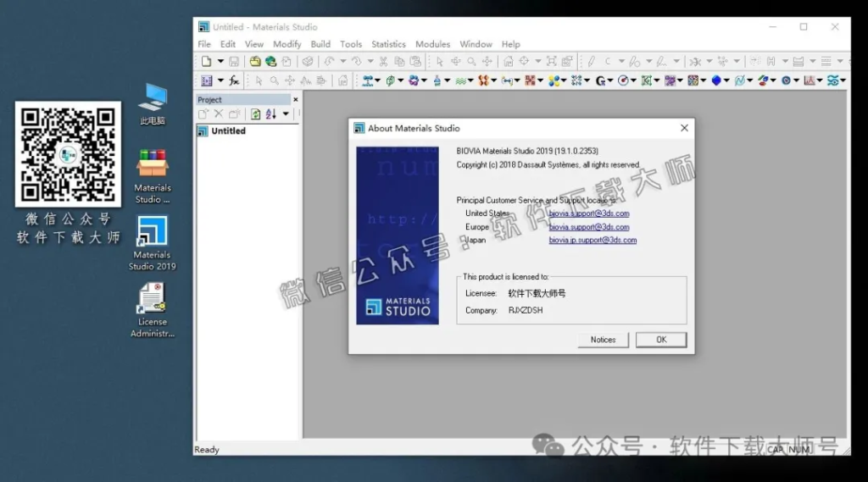Open the Help menu
Image resolution: width=868 pixels, height=482 pixels.
coord(511,44)
